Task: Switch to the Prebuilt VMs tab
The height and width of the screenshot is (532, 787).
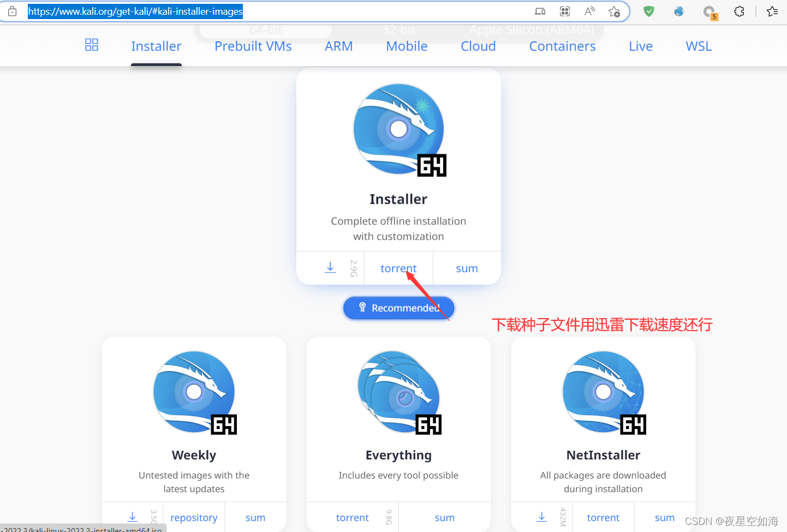Action: click(x=253, y=46)
